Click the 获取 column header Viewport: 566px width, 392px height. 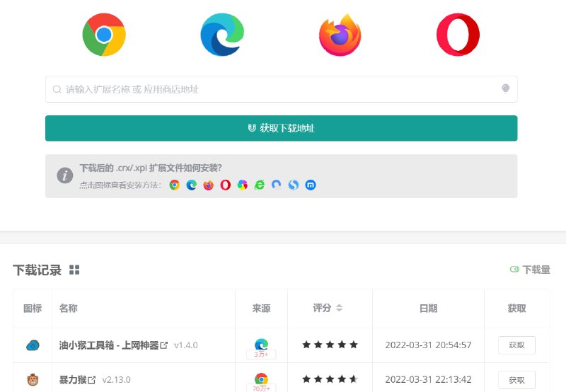tap(517, 309)
